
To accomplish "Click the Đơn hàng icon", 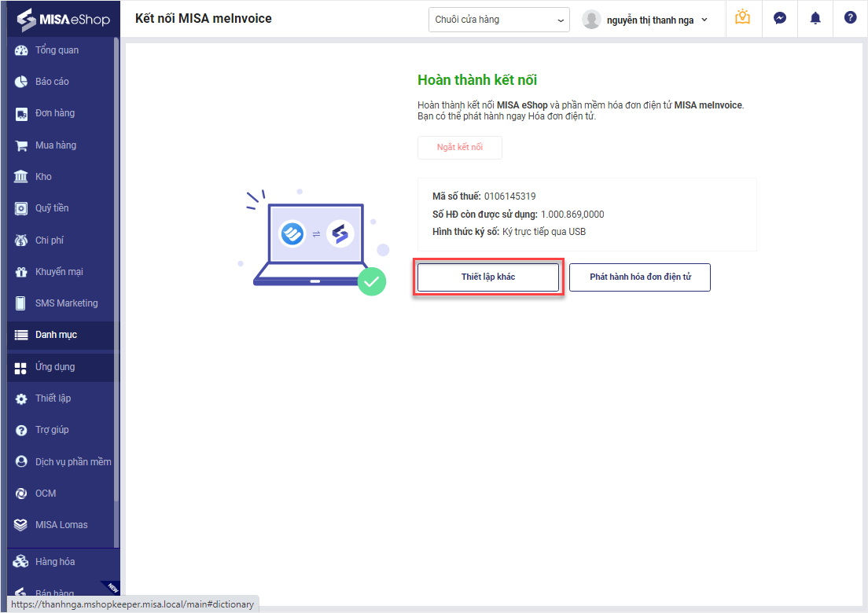I will click(x=21, y=114).
